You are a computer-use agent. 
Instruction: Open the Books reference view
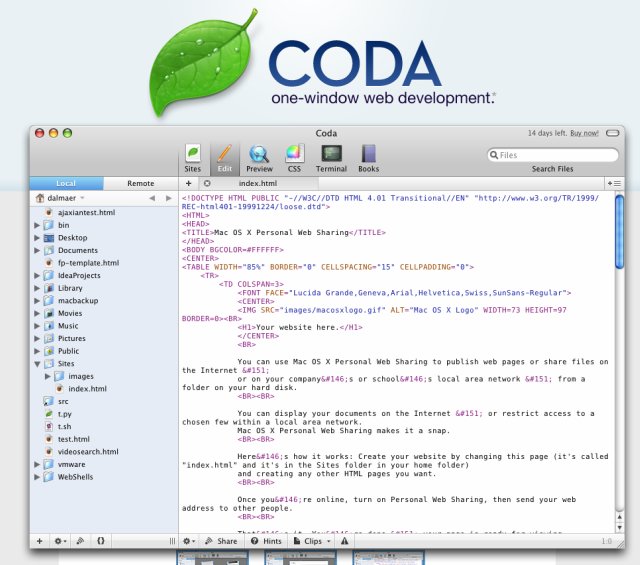368,157
